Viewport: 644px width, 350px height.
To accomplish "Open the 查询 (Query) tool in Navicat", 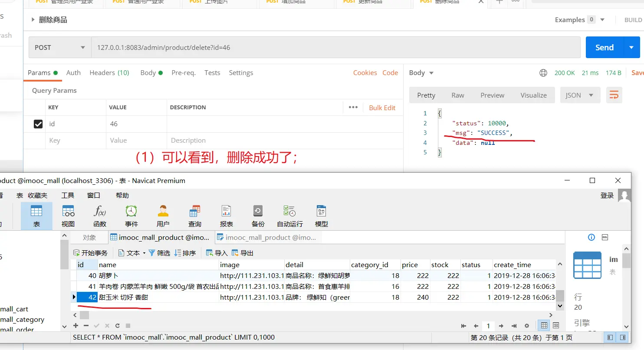I will tap(195, 216).
